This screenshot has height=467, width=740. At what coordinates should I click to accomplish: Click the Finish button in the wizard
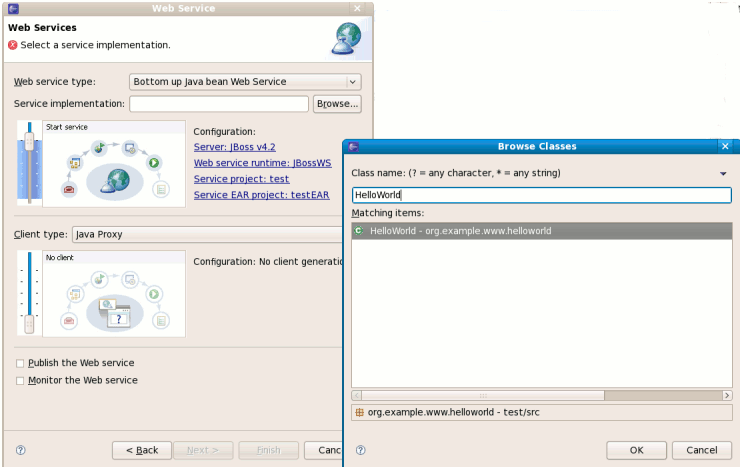(269, 450)
